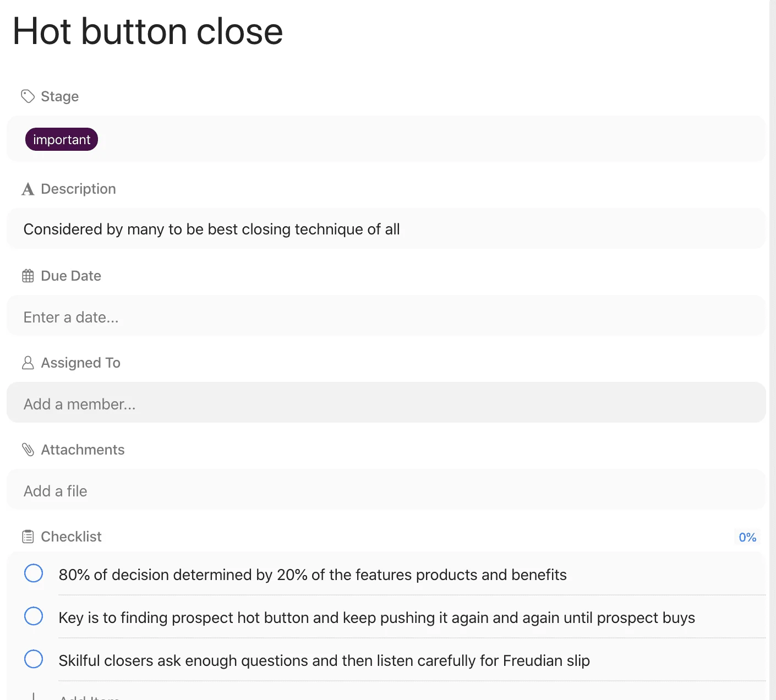Click the Checklist section label

pos(71,537)
